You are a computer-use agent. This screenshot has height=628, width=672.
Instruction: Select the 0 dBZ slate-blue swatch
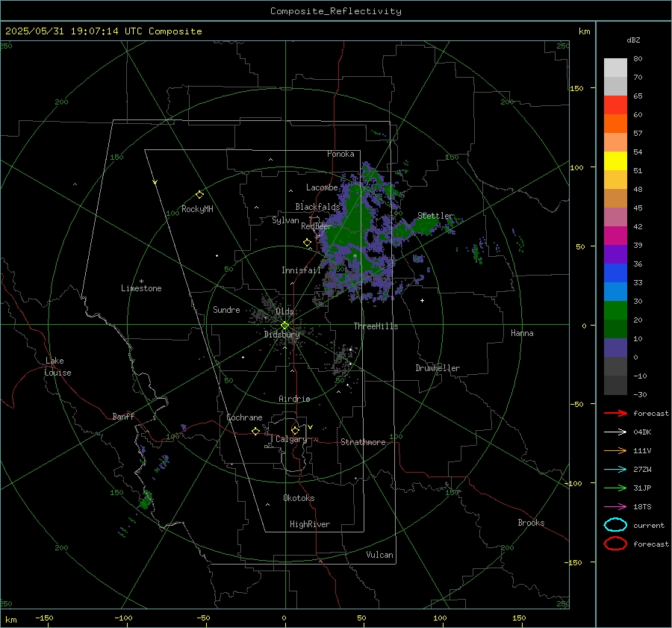(615, 348)
